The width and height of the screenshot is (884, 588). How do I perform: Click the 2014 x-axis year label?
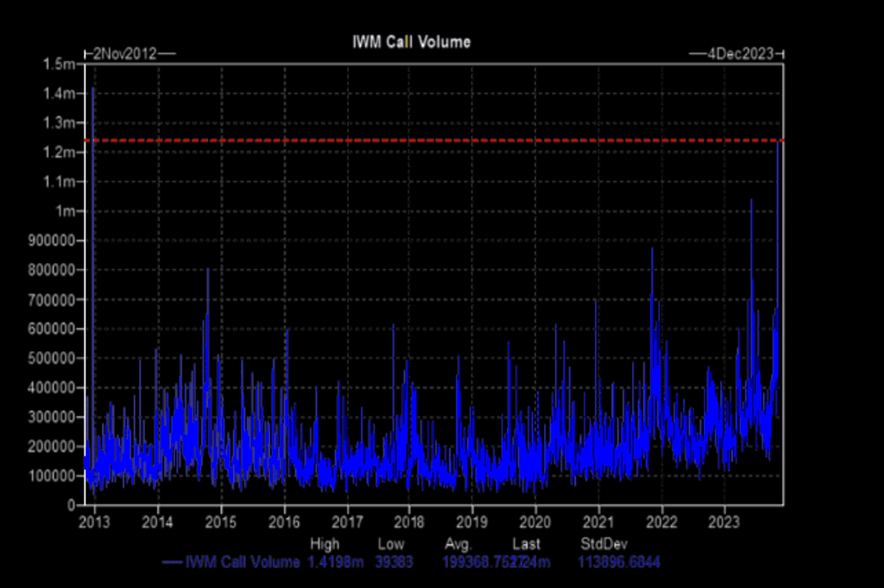click(x=158, y=522)
